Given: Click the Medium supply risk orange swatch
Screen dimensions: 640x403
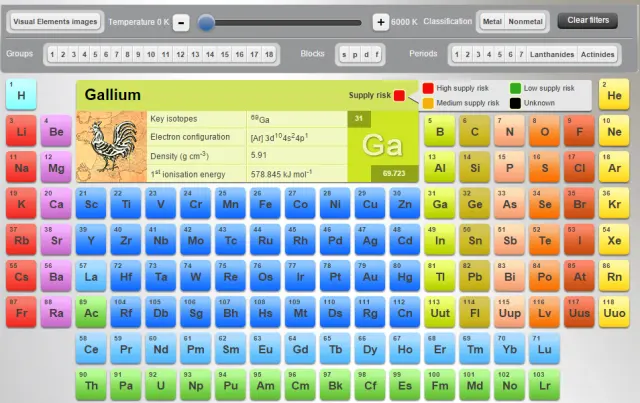Looking at the screenshot, I should [428, 103].
